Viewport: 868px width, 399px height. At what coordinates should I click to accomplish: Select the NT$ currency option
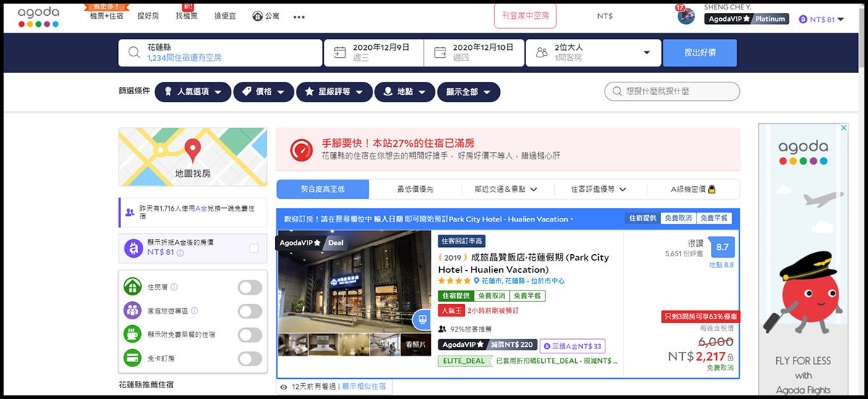click(x=605, y=16)
